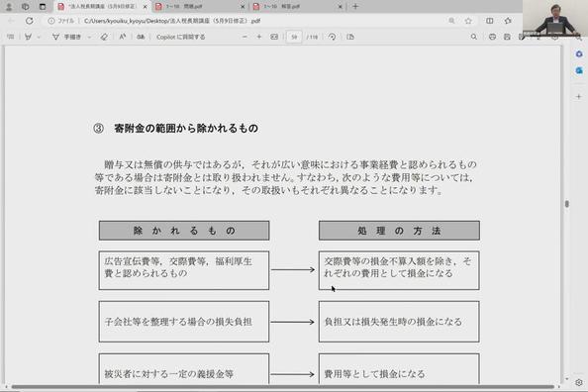
Task: Open the tab actions menu icon
Action: (43, 6)
